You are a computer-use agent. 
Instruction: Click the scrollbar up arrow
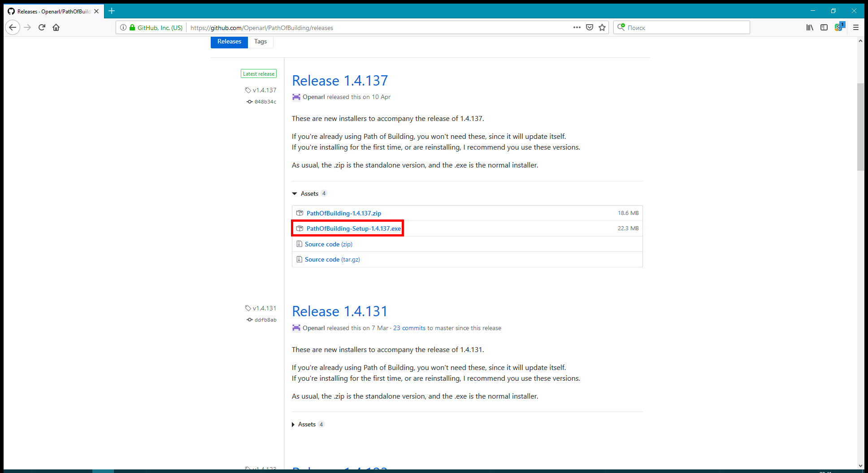tap(860, 41)
